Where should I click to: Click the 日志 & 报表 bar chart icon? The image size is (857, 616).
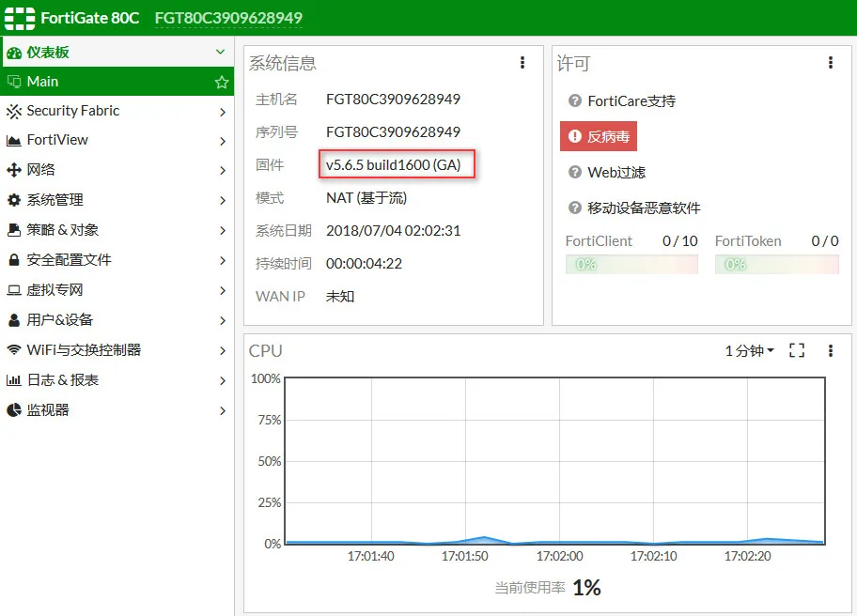tap(14, 380)
